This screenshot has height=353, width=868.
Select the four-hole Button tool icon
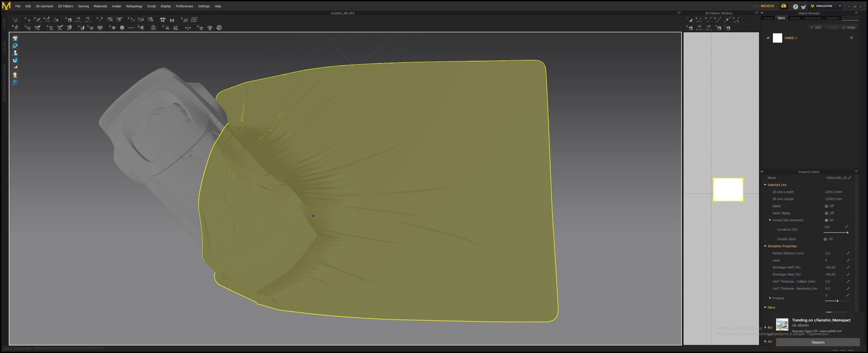122,28
